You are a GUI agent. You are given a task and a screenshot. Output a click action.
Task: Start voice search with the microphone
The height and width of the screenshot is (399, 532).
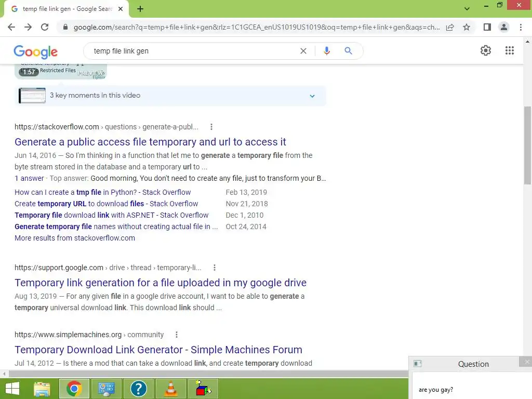click(x=327, y=51)
